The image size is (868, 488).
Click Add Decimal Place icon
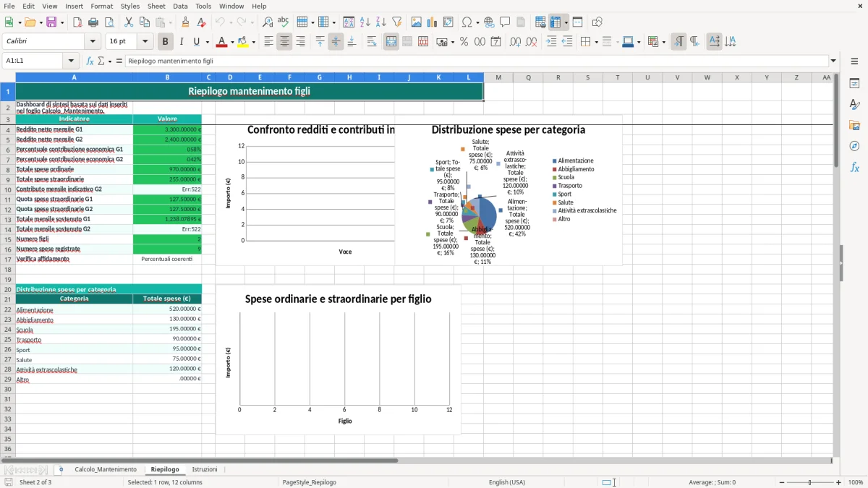tap(516, 42)
